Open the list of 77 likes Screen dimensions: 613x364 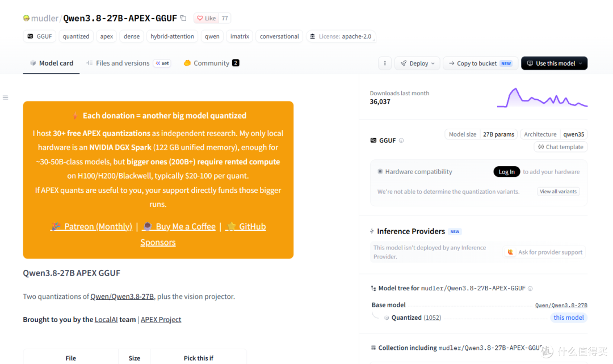pos(225,18)
